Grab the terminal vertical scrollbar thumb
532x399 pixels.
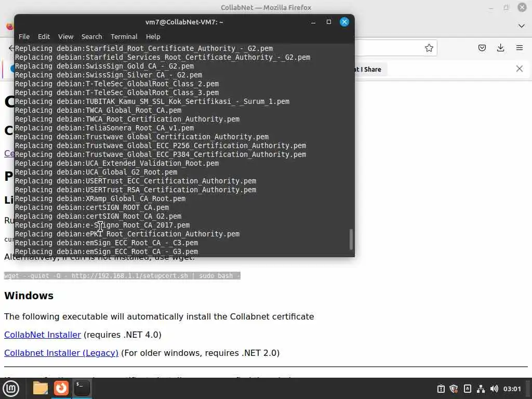pyautogui.click(x=351, y=239)
